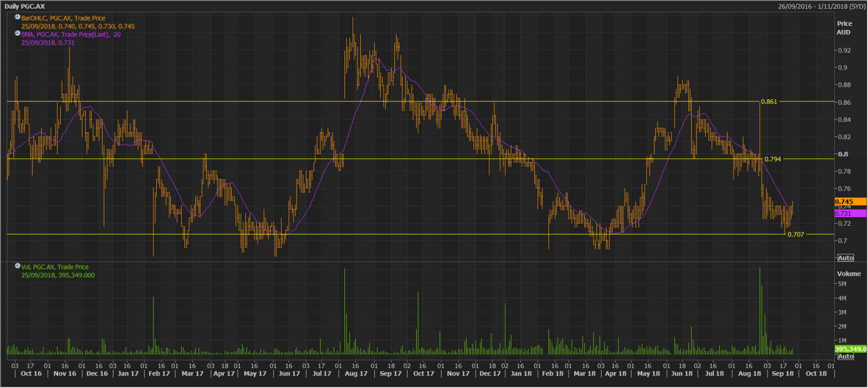
Task: Click the 'Jun 17' month label
Action: click(x=289, y=373)
